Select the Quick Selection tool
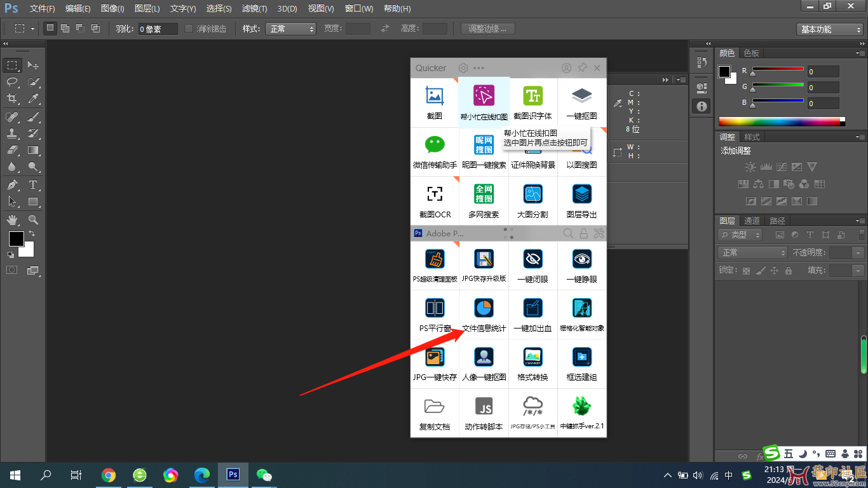The height and width of the screenshot is (488, 868). pyautogui.click(x=33, y=82)
